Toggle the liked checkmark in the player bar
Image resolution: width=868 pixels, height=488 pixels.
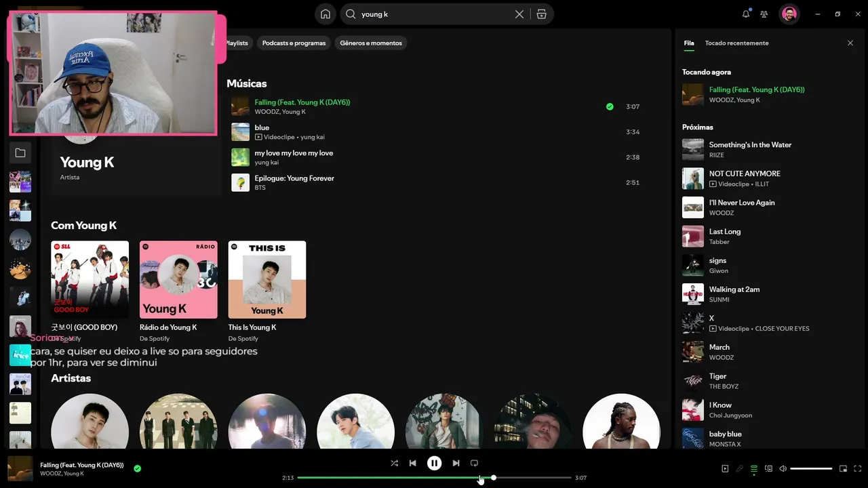(138, 468)
